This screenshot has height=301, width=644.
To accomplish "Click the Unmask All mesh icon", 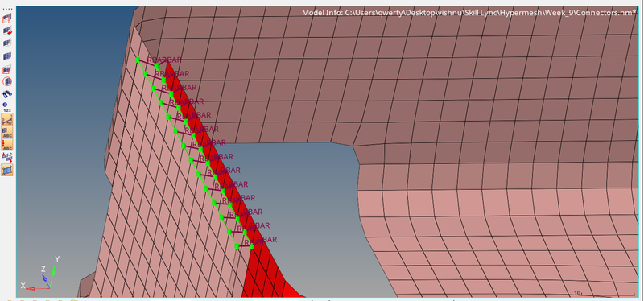I will point(7,56).
